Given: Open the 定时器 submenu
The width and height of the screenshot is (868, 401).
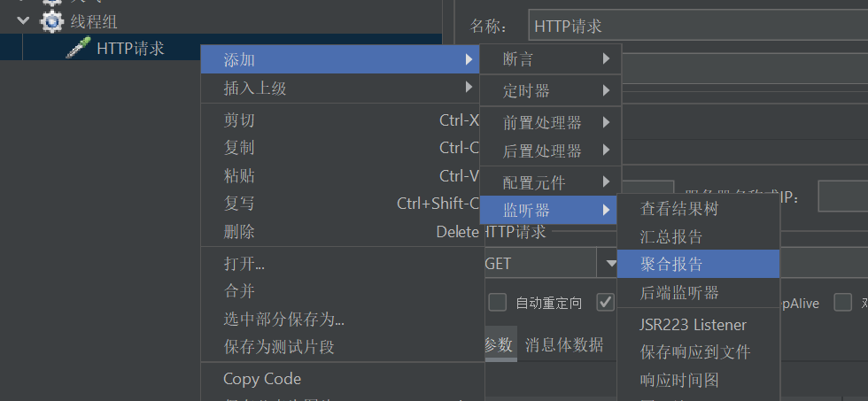Looking at the screenshot, I should tap(550, 90).
